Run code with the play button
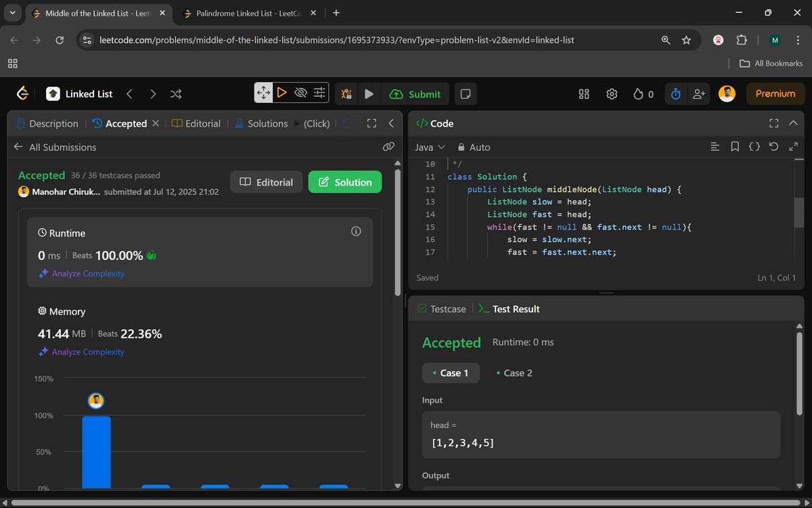Viewport: 812px width, 508px height. point(369,94)
